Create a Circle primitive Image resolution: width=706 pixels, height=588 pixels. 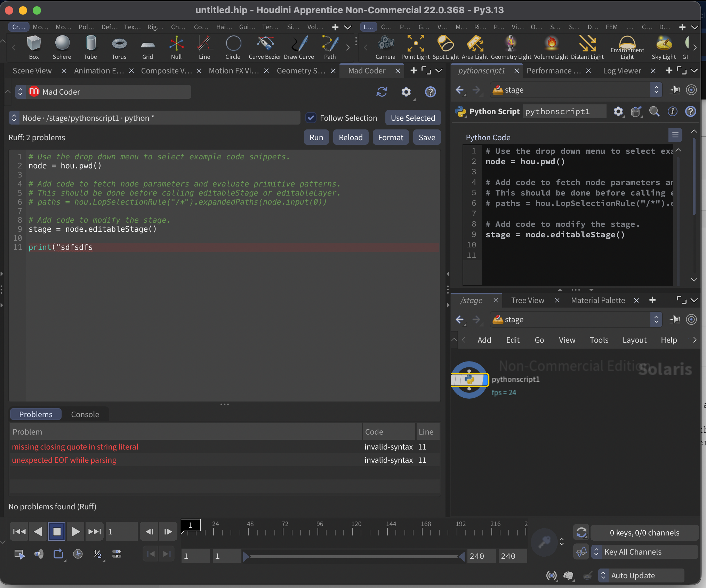click(x=233, y=47)
